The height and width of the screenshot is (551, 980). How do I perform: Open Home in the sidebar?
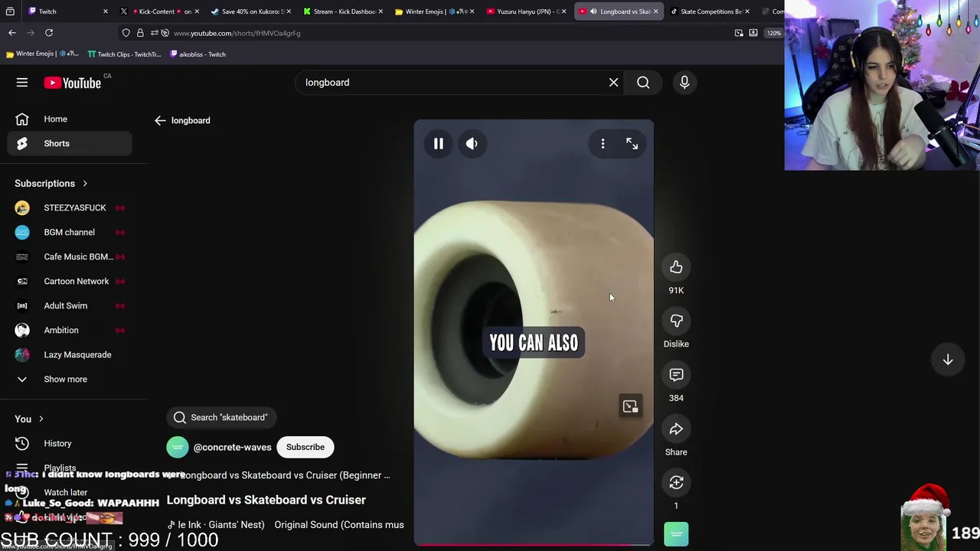tap(70, 119)
